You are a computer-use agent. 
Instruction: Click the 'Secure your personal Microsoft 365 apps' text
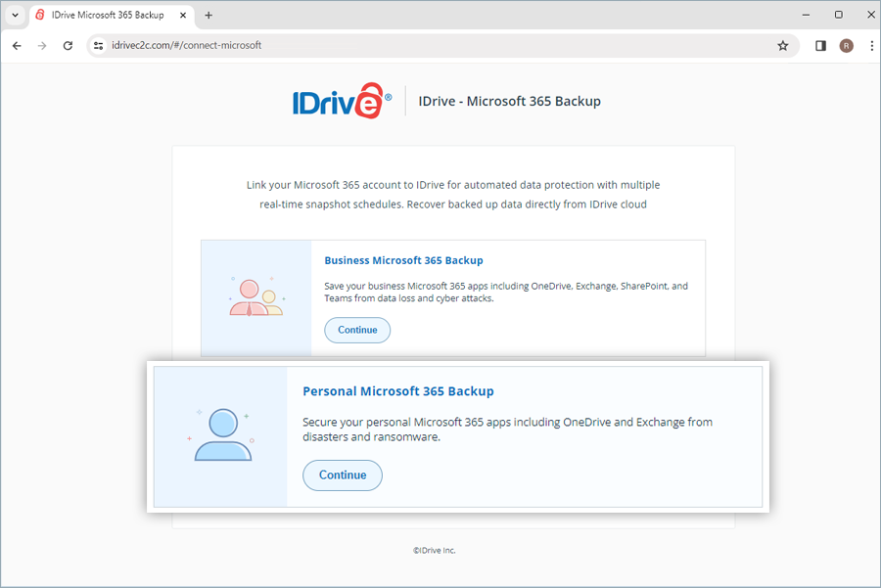(507, 430)
